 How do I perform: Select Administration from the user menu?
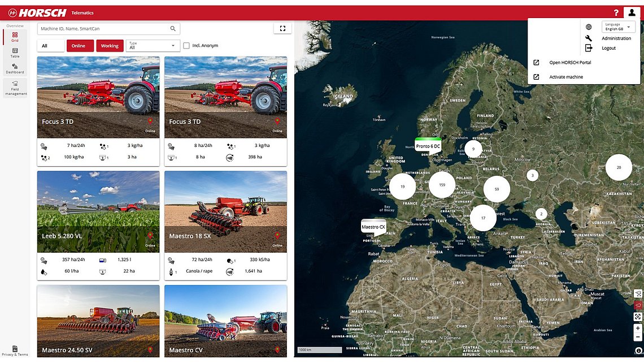click(x=616, y=38)
